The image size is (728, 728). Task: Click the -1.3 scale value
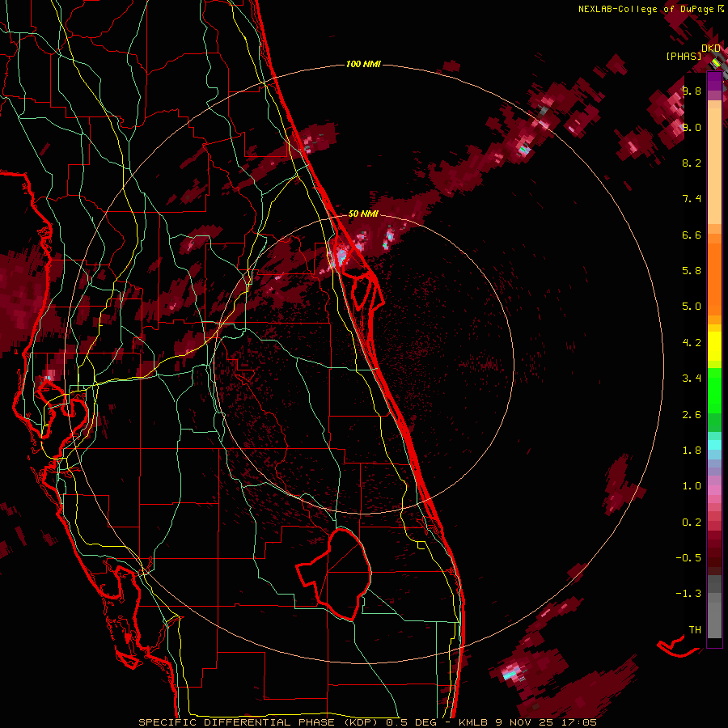tap(688, 594)
